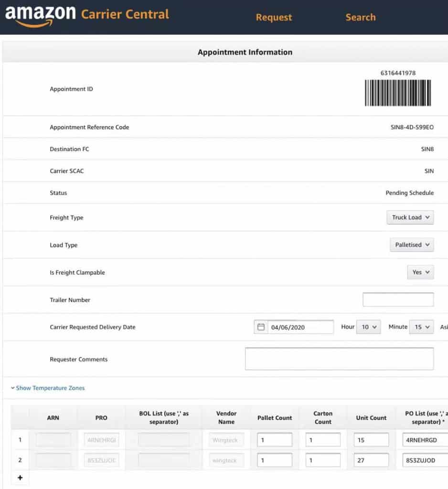Image resolution: width=448 pixels, height=489 pixels.
Task: Click the BOL List field in row 2
Action: pyautogui.click(x=164, y=460)
